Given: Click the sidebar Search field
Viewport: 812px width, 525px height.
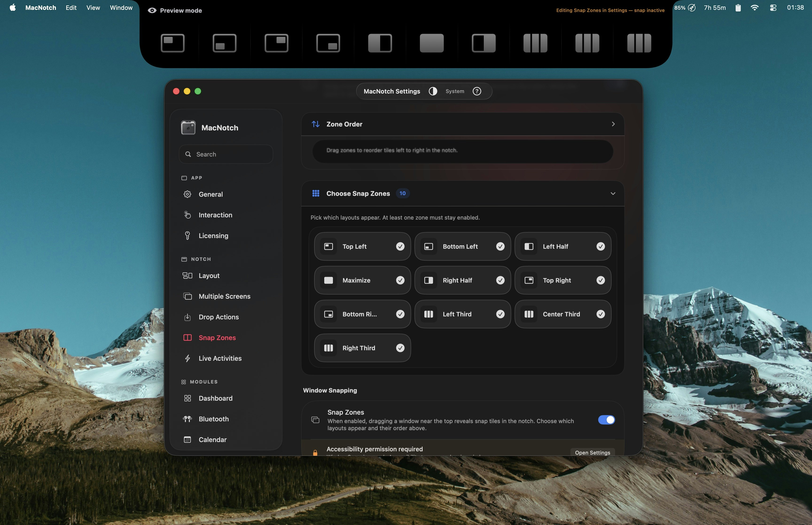Looking at the screenshot, I should (226, 154).
